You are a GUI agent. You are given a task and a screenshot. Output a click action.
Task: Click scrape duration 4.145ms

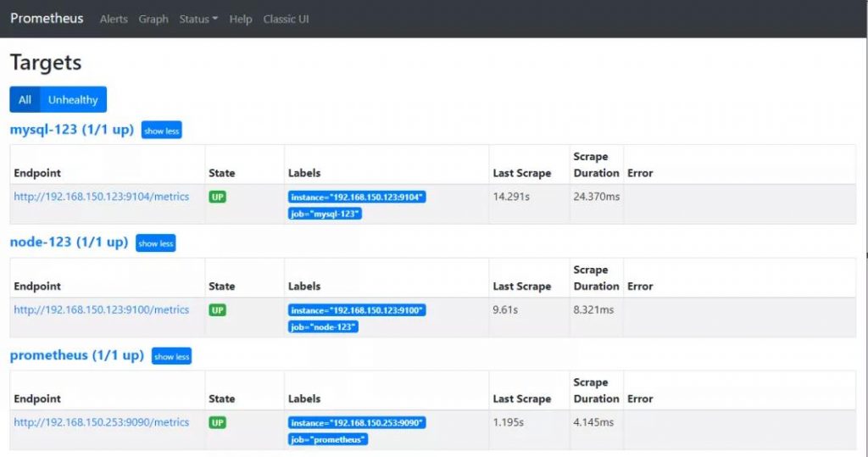point(593,422)
